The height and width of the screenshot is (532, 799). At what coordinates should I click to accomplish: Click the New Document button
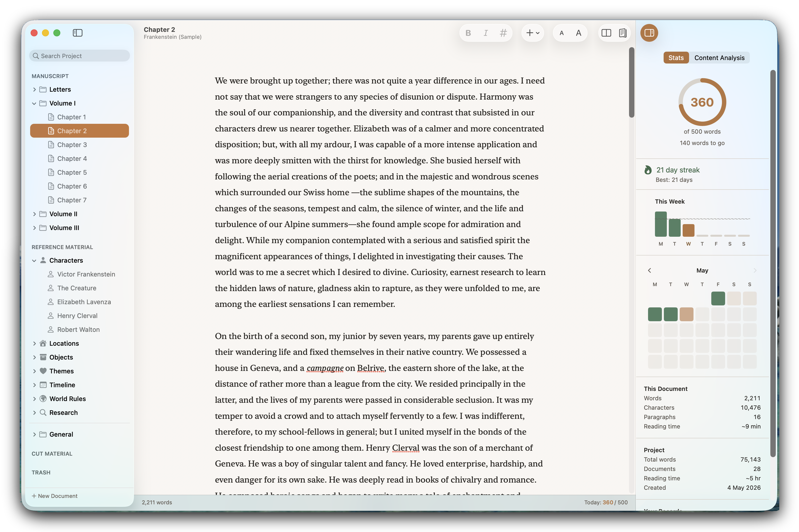click(x=55, y=496)
